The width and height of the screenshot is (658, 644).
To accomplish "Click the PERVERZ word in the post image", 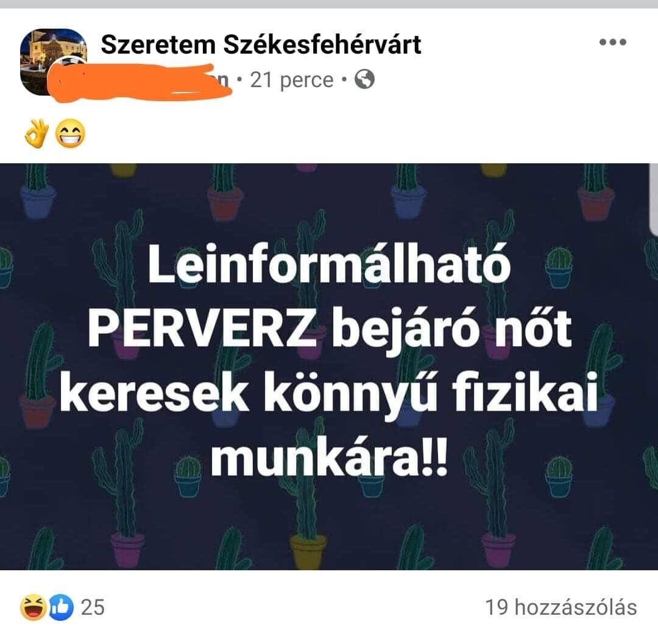I will pos(203,330).
